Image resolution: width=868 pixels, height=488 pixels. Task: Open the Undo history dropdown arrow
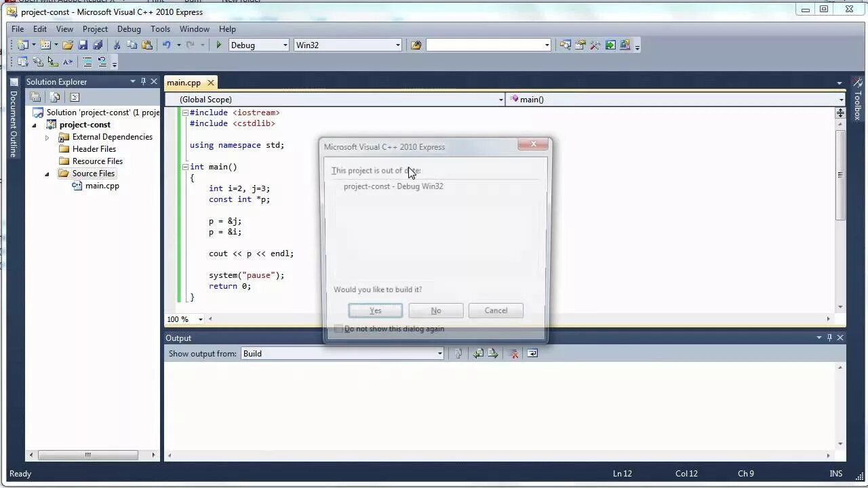[178, 45]
